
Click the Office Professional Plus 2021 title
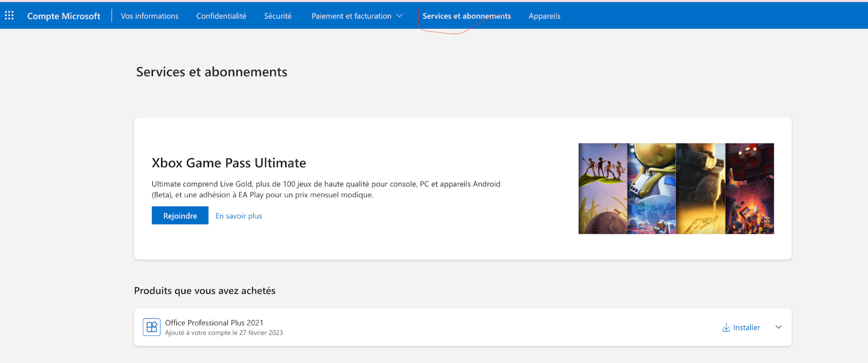tap(214, 322)
